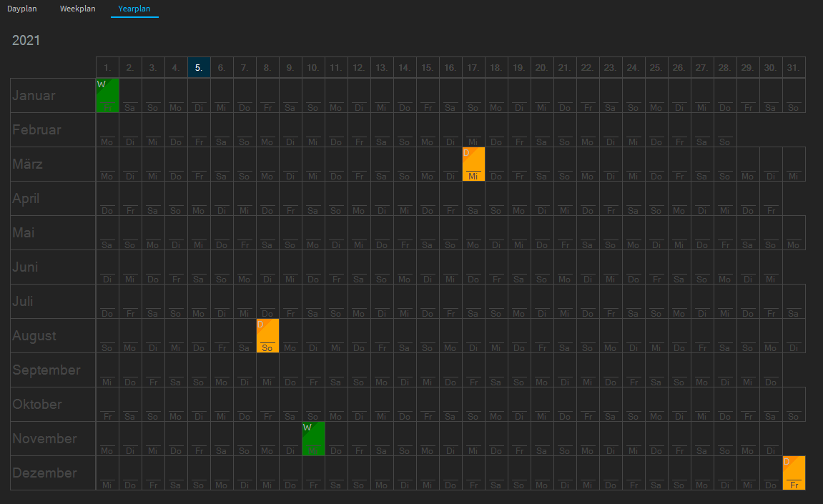Select the April 30 day cell
This screenshot has width=823, height=504.
click(771, 199)
